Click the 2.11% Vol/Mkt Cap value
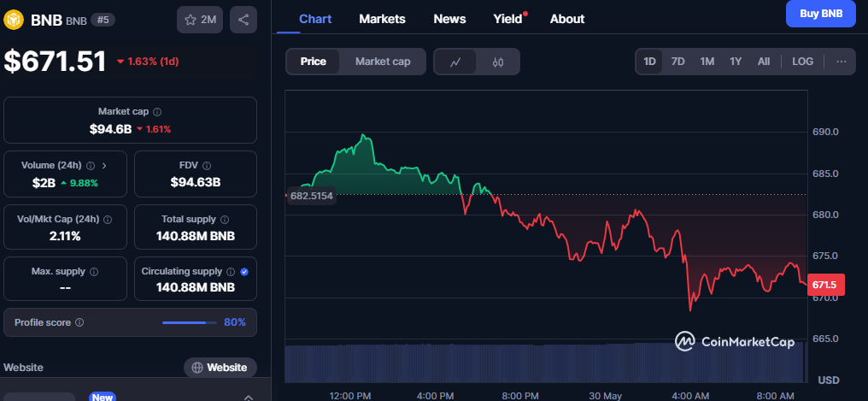This screenshot has width=868, height=401. point(65,236)
